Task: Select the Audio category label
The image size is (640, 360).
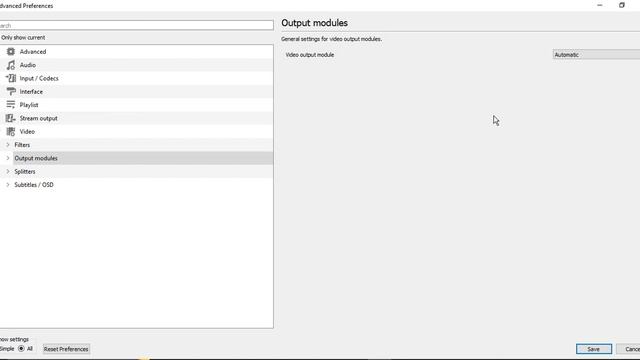Action: pyautogui.click(x=28, y=65)
